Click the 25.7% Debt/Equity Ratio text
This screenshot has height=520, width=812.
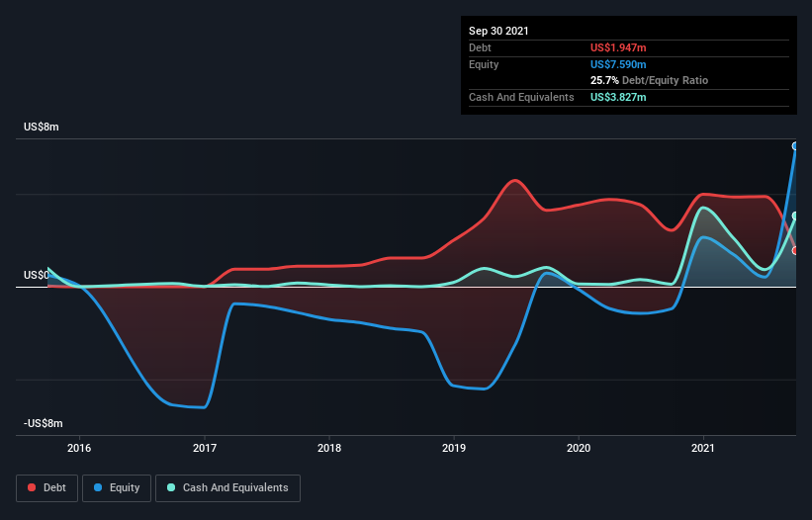[650, 81]
